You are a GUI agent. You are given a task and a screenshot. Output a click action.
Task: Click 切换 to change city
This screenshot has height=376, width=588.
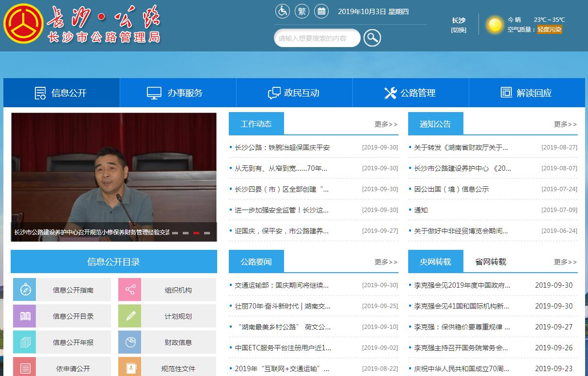point(459,30)
